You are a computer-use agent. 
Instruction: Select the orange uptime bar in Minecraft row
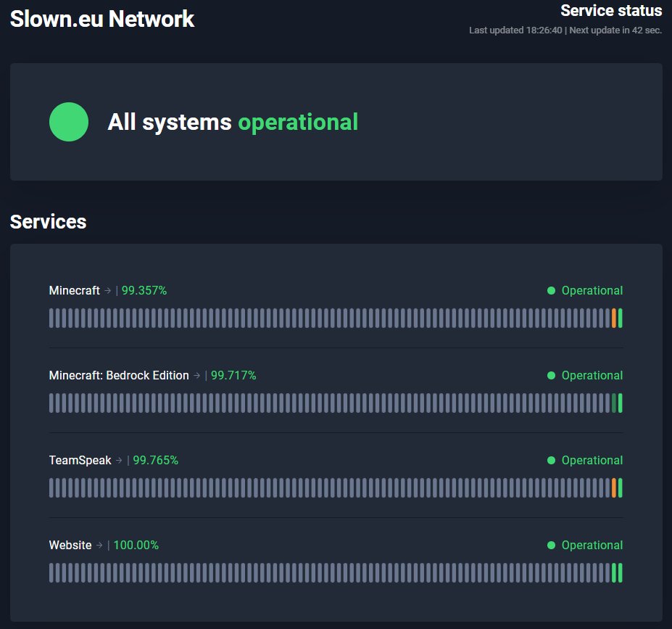click(614, 318)
